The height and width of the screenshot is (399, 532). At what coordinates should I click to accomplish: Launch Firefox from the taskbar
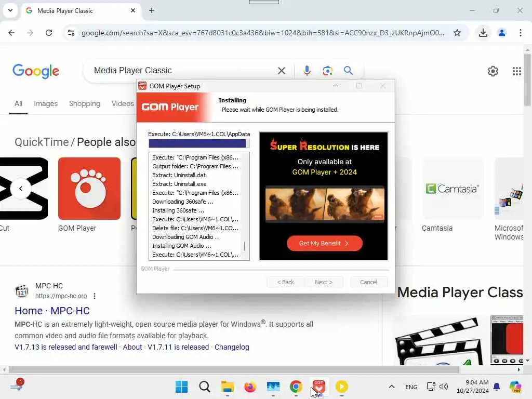tap(250, 387)
